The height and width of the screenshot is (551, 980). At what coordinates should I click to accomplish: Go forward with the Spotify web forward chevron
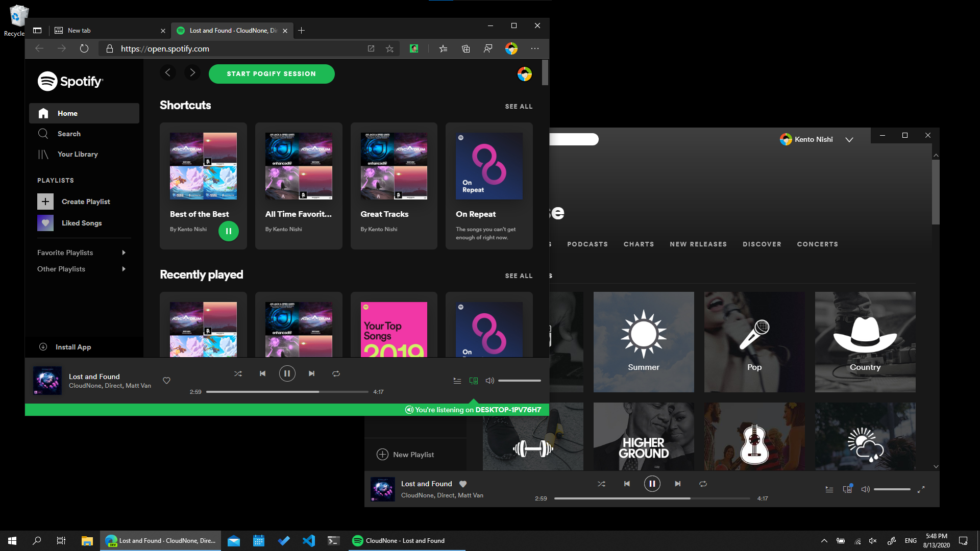click(x=192, y=73)
